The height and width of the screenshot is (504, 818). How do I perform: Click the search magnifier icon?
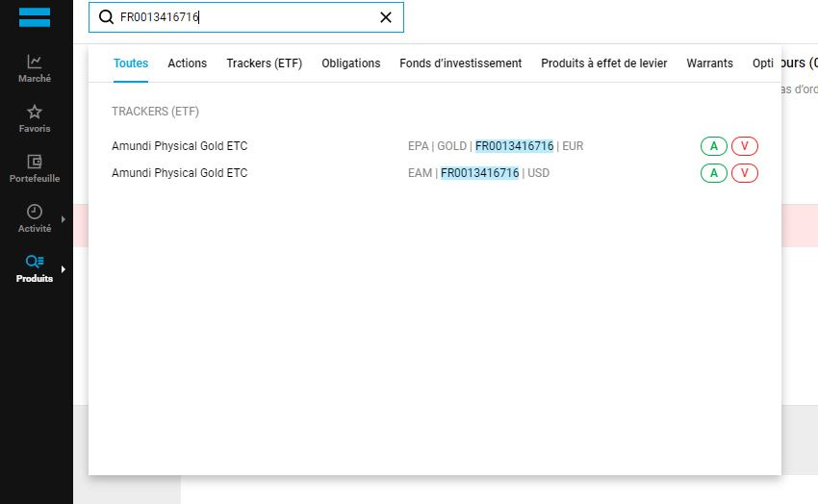(x=107, y=17)
